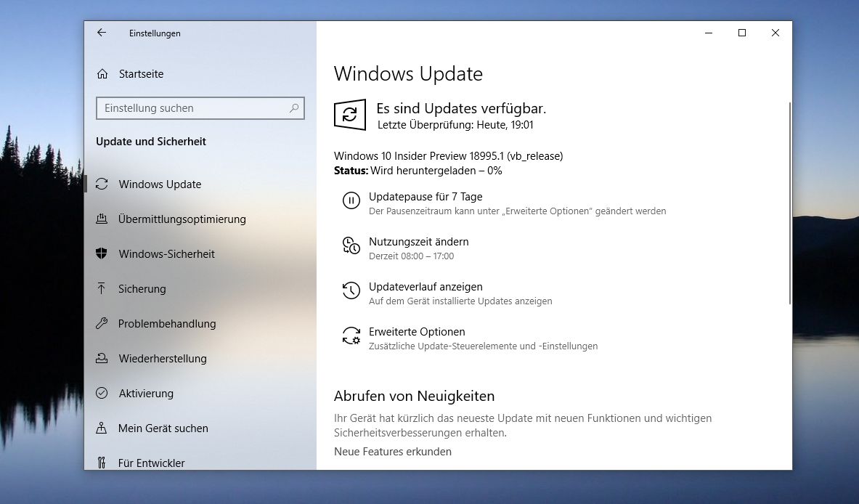Click the Startseite home icon

coord(102,74)
